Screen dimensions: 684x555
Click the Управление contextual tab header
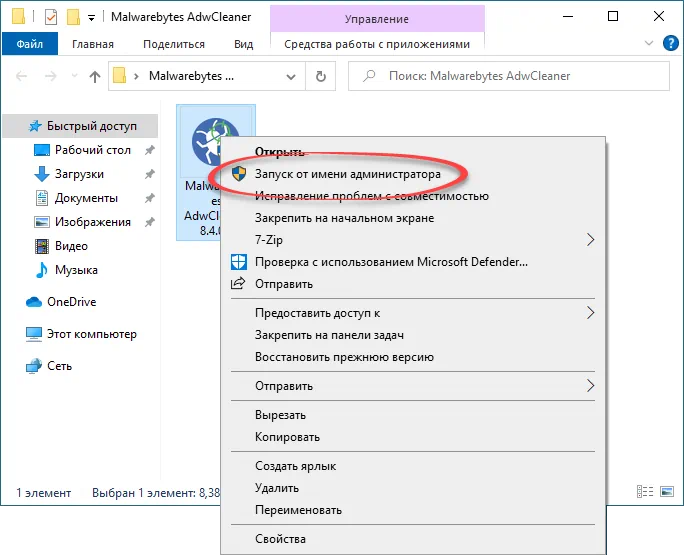377,19
